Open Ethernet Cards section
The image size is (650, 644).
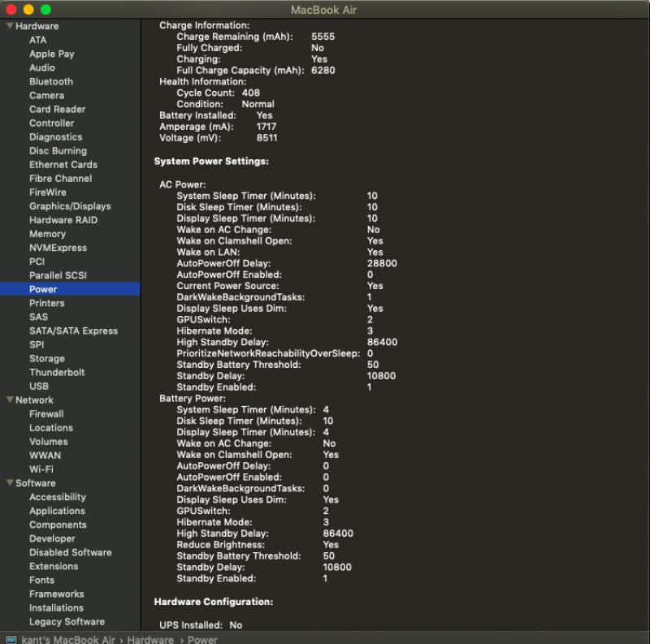click(x=63, y=165)
